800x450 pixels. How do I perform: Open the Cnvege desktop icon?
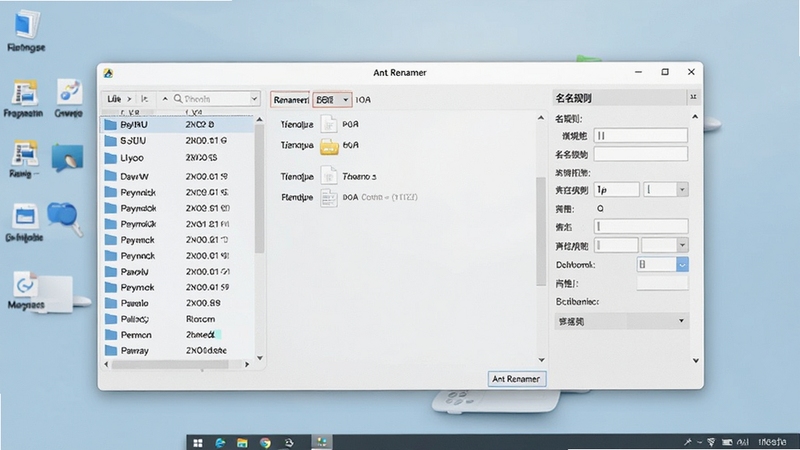68,98
